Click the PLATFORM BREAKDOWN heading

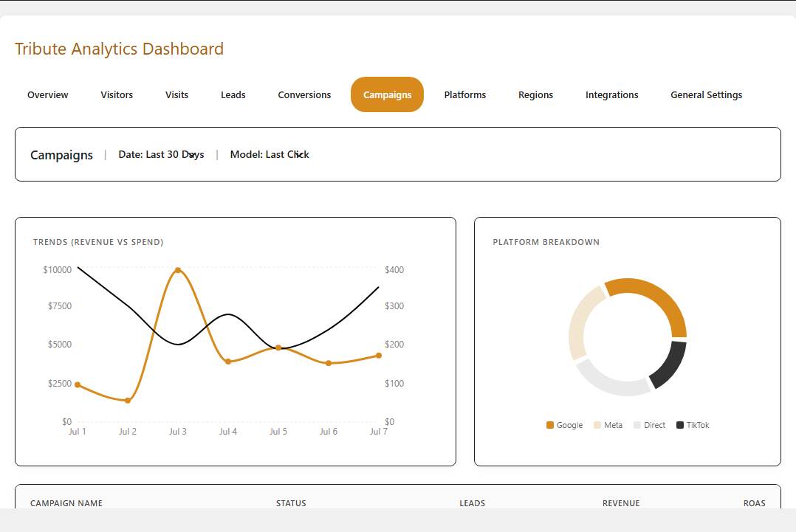pos(546,243)
